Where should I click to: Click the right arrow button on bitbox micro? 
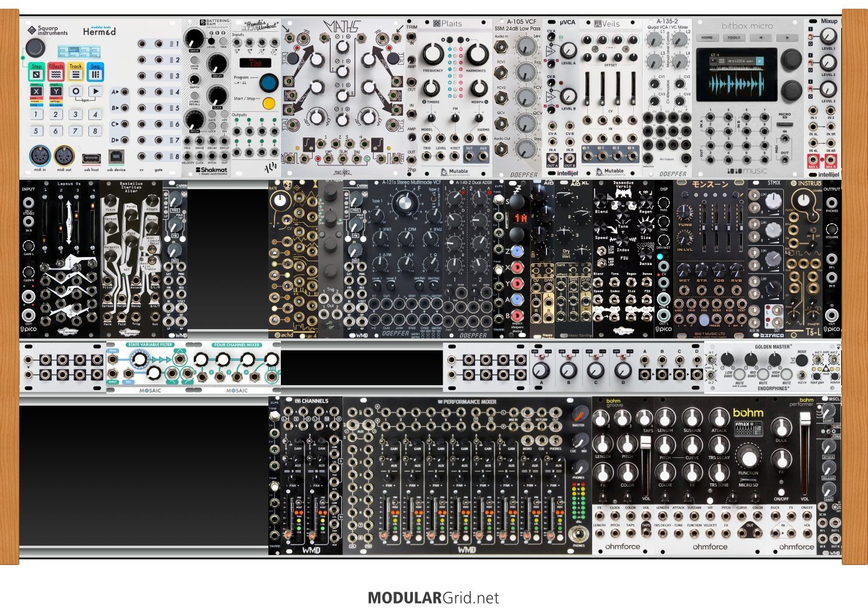[x=787, y=37]
